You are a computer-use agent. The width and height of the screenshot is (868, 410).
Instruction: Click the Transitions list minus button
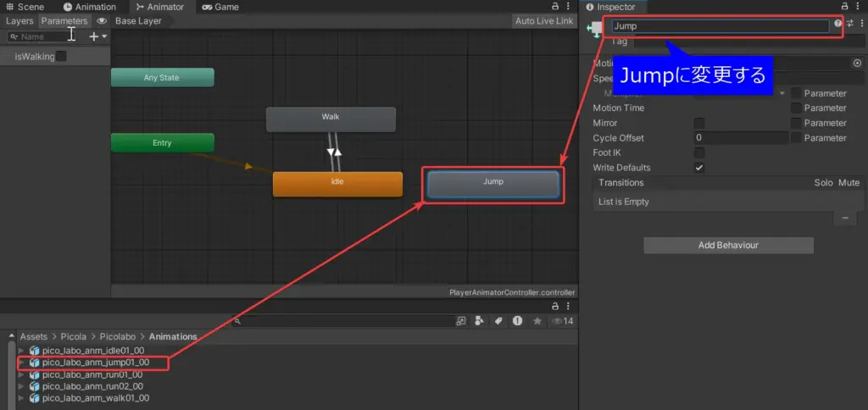click(845, 219)
